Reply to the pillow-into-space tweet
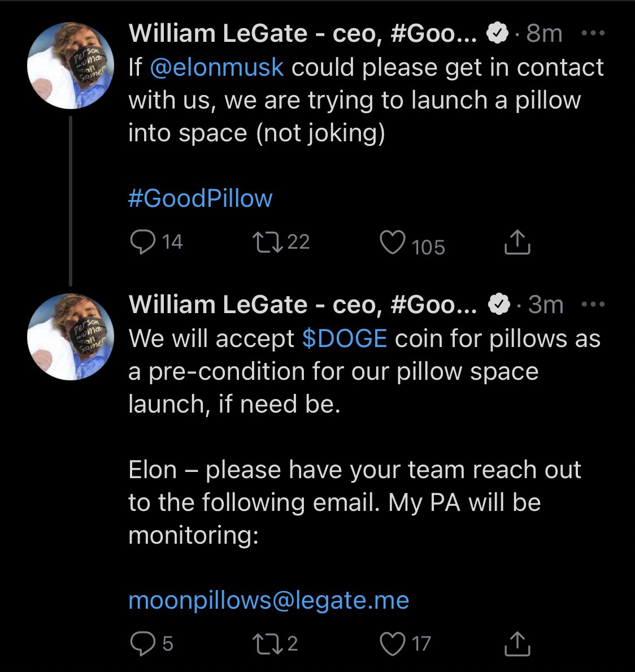Image resolution: width=635 pixels, height=672 pixels. [x=143, y=242]
